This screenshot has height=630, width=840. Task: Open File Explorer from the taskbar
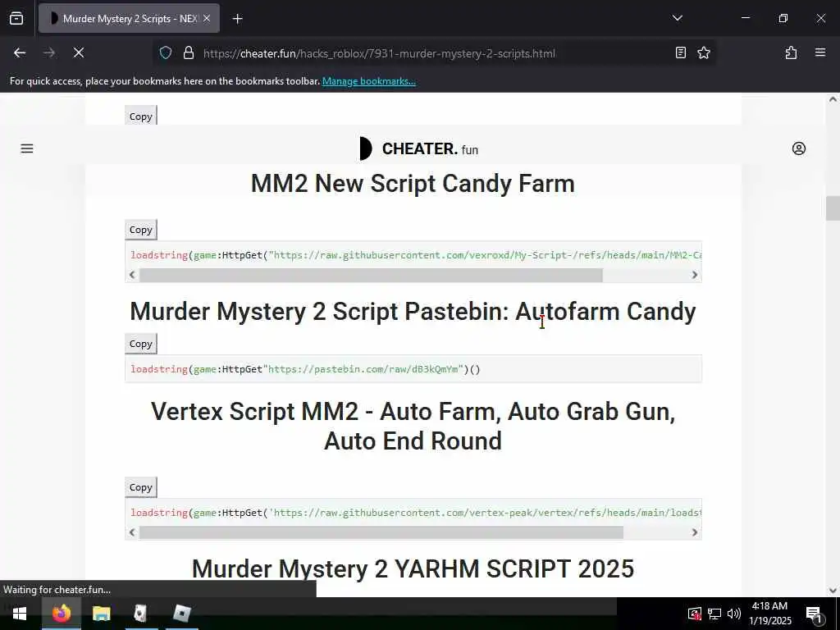pyautogui.click(x=101, y=614)
